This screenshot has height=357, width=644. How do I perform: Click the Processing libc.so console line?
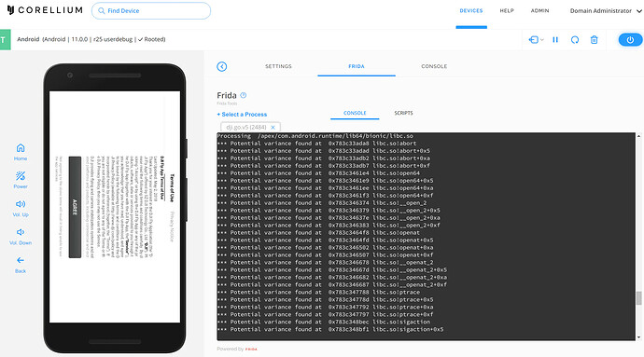pos(315,136)
